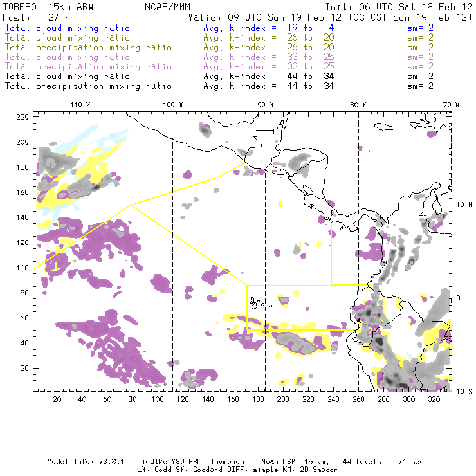Click the '160' vertical axis tick label
Image resolution: width=476 pixels, height=476 pixels.
pyautogui.click(x=23, y=192)
